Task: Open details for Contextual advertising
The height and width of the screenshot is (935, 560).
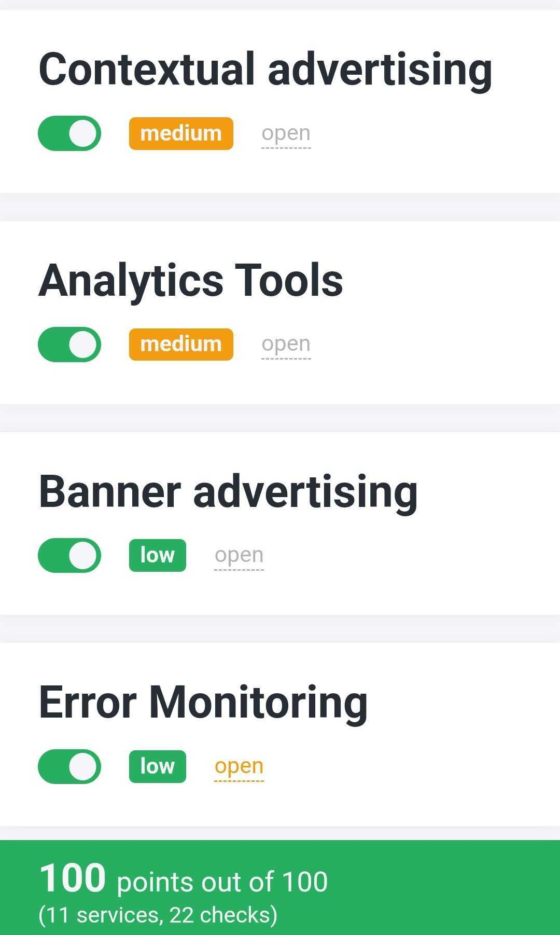Action: 286,133
